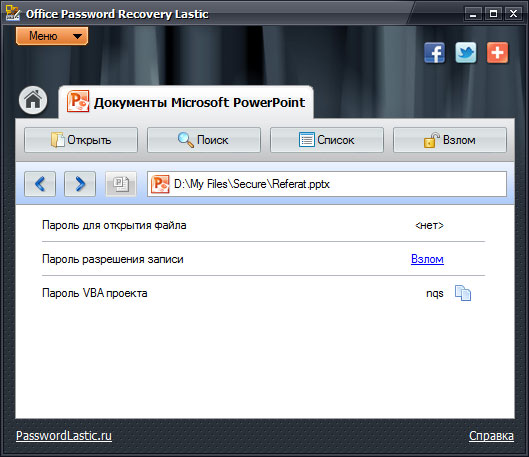Select Документы Microsoft PowerPoint tab
529x457 pixels.
[x=186, y=102]
